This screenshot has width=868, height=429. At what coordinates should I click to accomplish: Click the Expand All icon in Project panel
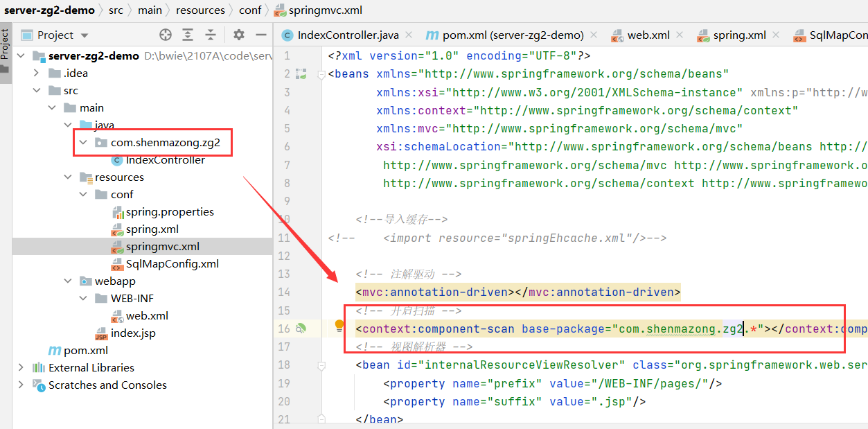tap(188, 35)
